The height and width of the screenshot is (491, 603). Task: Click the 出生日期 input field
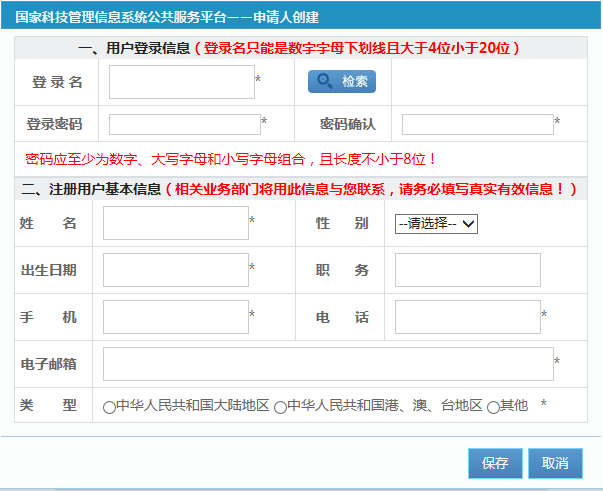tap(175, 270)
